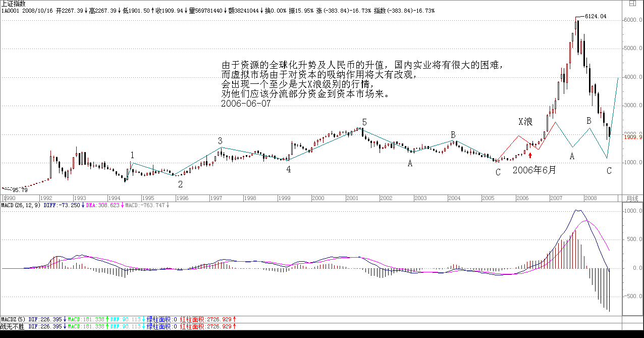Select the MACDZ(5) indicator label
This screenshot has height=338, width=644.
[x=13, y=319]
